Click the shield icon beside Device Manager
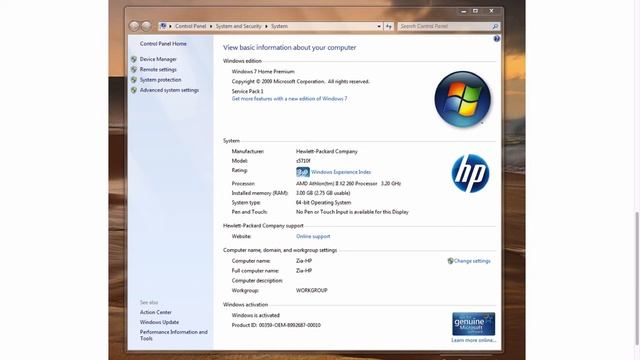This screenshot has height=360, width=640. (134, 59)
